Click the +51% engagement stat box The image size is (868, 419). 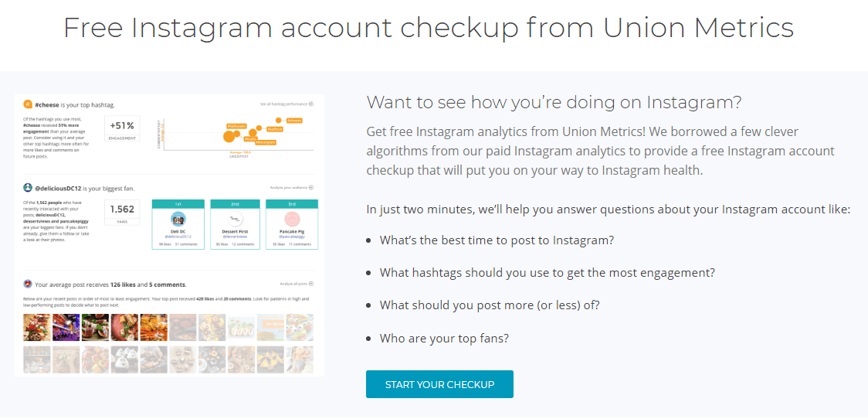(122, 128)
